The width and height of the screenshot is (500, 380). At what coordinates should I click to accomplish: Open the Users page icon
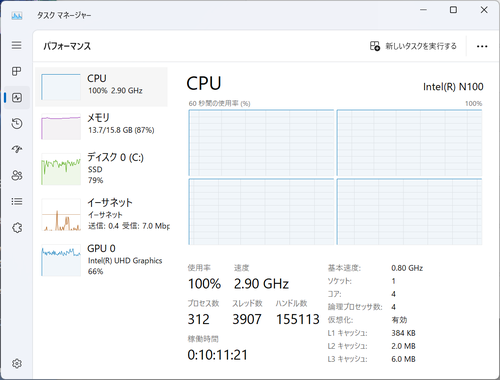pyautogui.click(x=17, y=175)
